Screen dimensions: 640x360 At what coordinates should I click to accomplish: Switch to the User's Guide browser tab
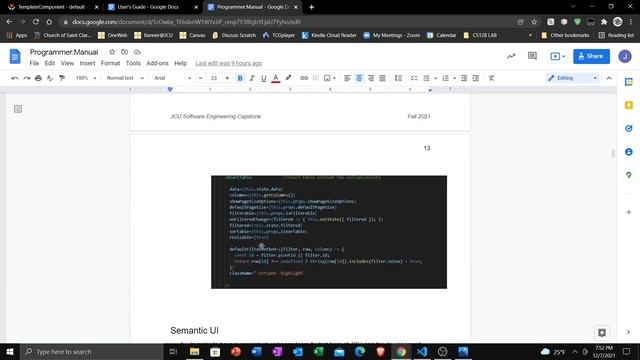[148, 7]
